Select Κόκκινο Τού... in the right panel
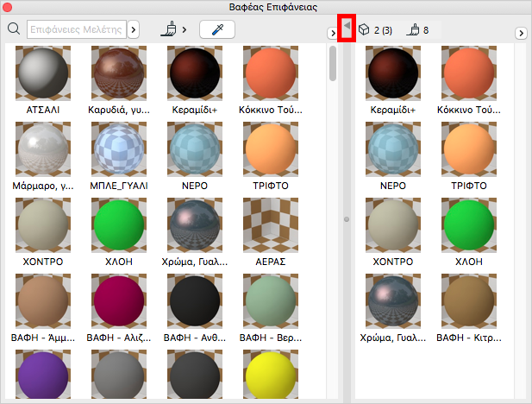Image resolution: width=532 pixels, height=404 pixels. (x=469, y=73)
